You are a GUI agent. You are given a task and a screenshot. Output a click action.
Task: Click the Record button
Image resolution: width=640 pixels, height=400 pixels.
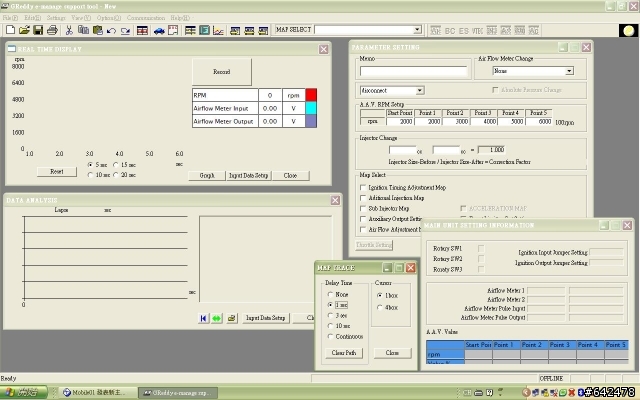pos(222,72)
